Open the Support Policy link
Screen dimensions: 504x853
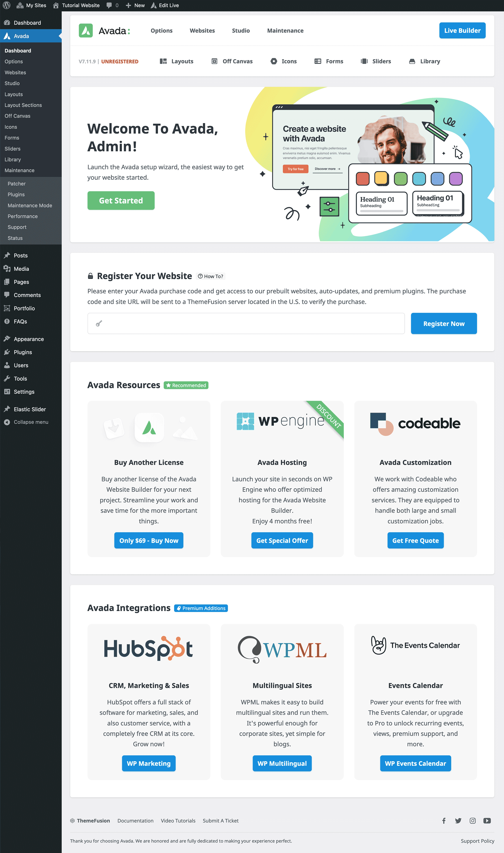click(x=477, y=841)
